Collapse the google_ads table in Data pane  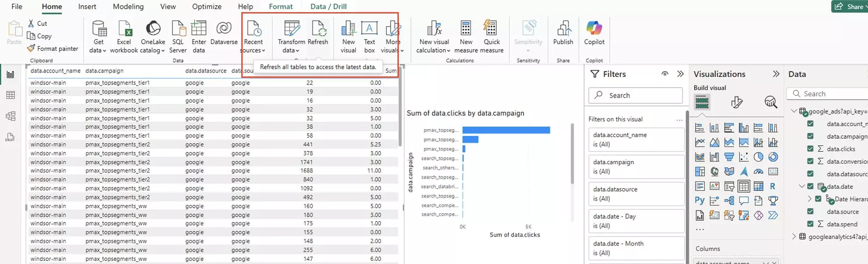pos(794,111)
